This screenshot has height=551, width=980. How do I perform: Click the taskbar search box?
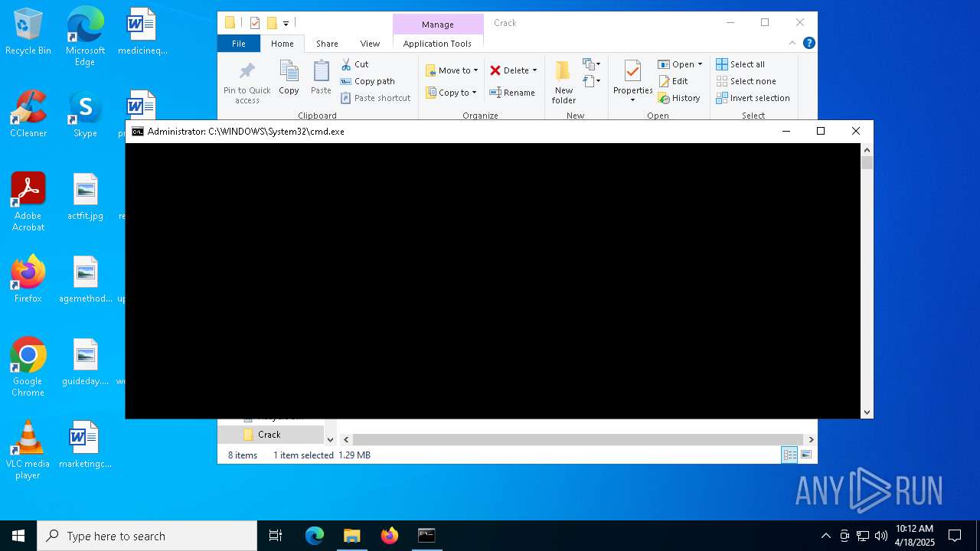(x=147, y=536)
